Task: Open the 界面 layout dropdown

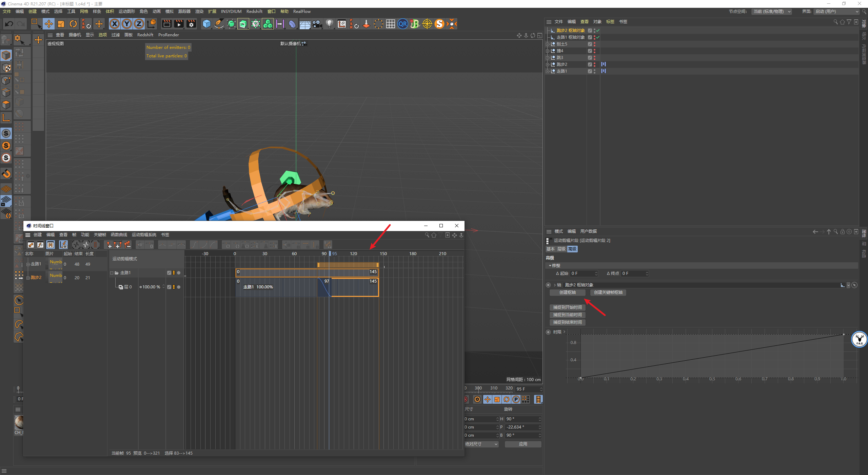Action: (x=837, y=12)
